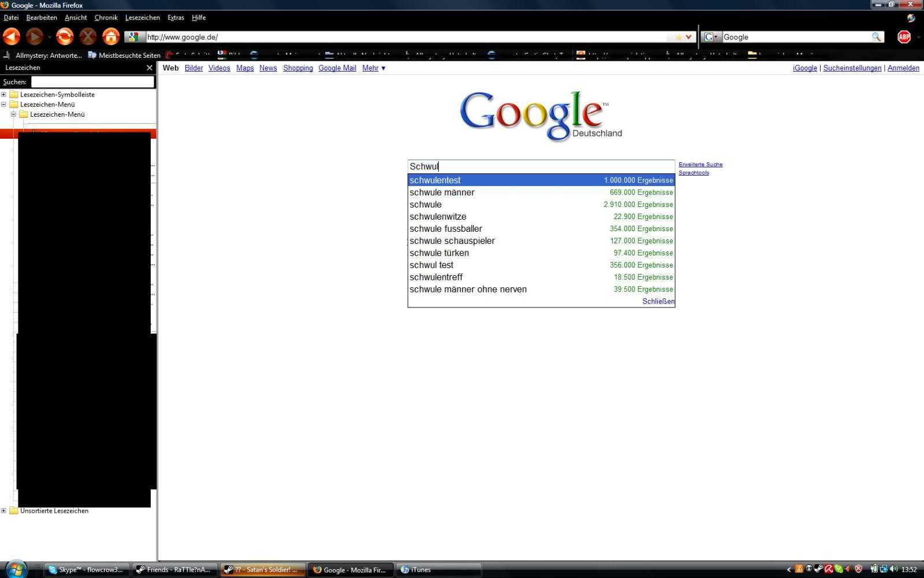
Task: Open the Chronik menu
Action: (106, 17)
